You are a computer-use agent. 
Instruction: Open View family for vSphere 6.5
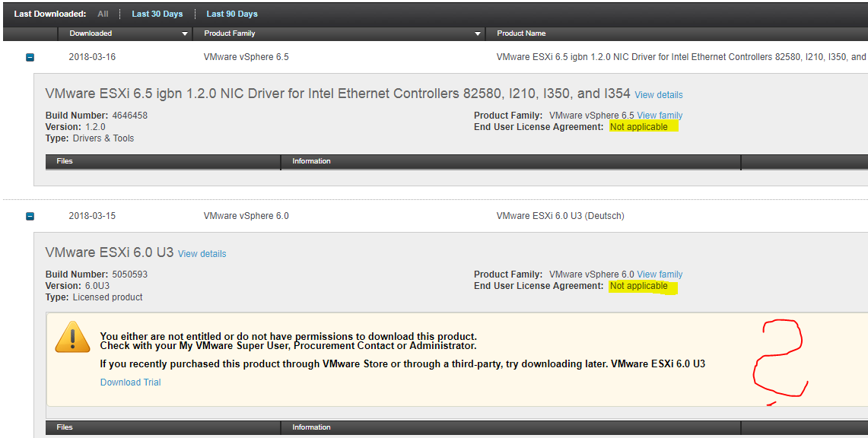(660, 115)
